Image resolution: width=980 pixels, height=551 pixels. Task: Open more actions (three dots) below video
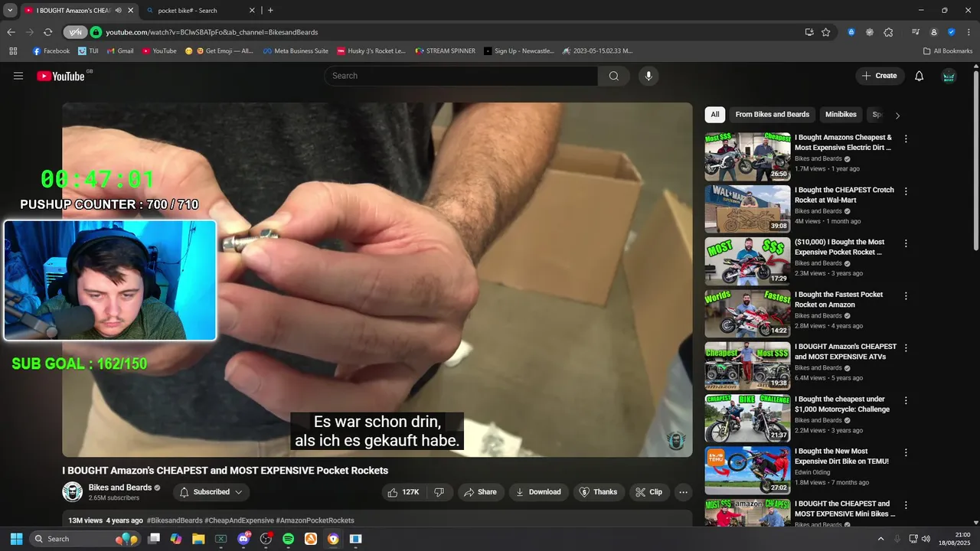[x=684, y=492]
